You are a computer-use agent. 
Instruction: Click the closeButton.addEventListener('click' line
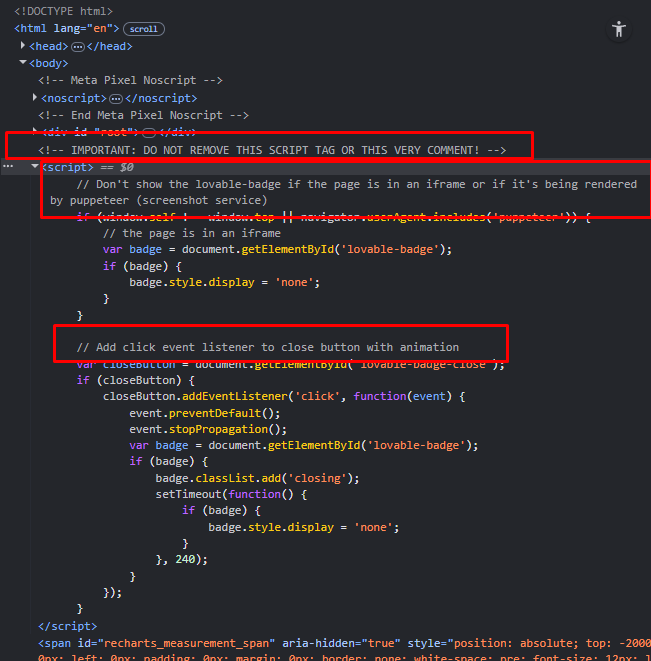tap(284, 396)
